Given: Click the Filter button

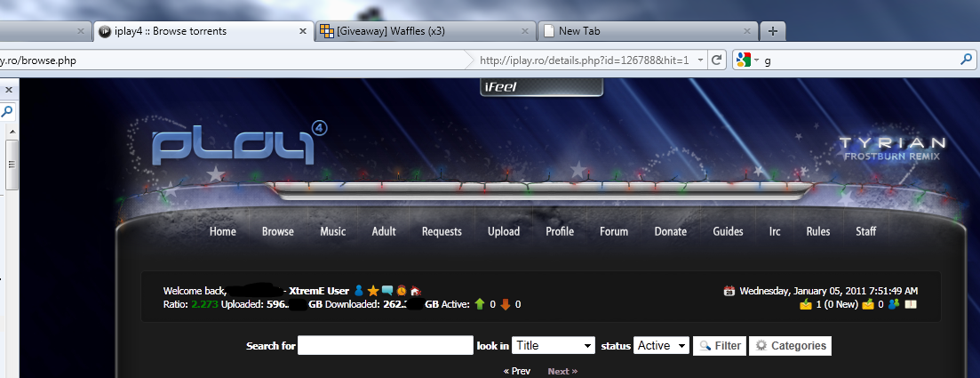Looking at the screenshot, I should point(720,345).
